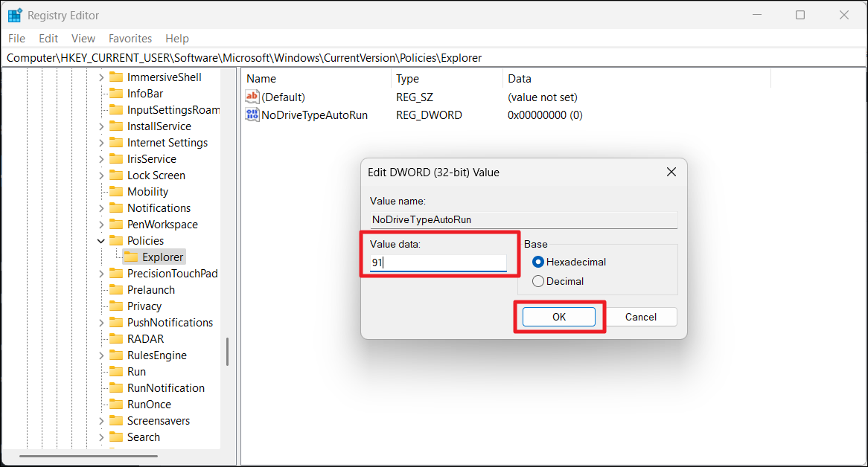Open the Edit menu
This screenshot has height=467, width=868.
48,39
